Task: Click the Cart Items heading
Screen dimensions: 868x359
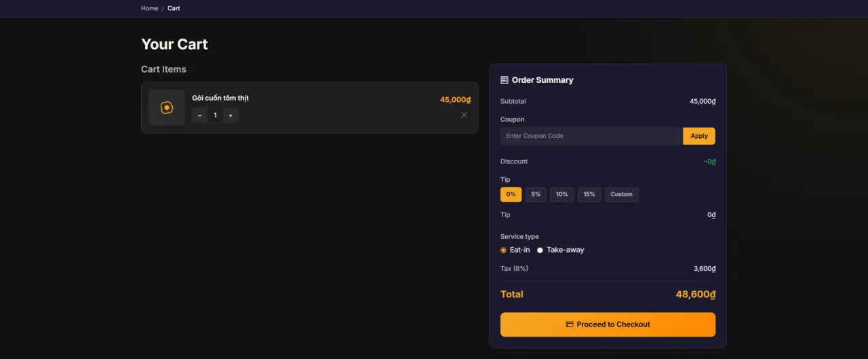Action: coord(163,69)
